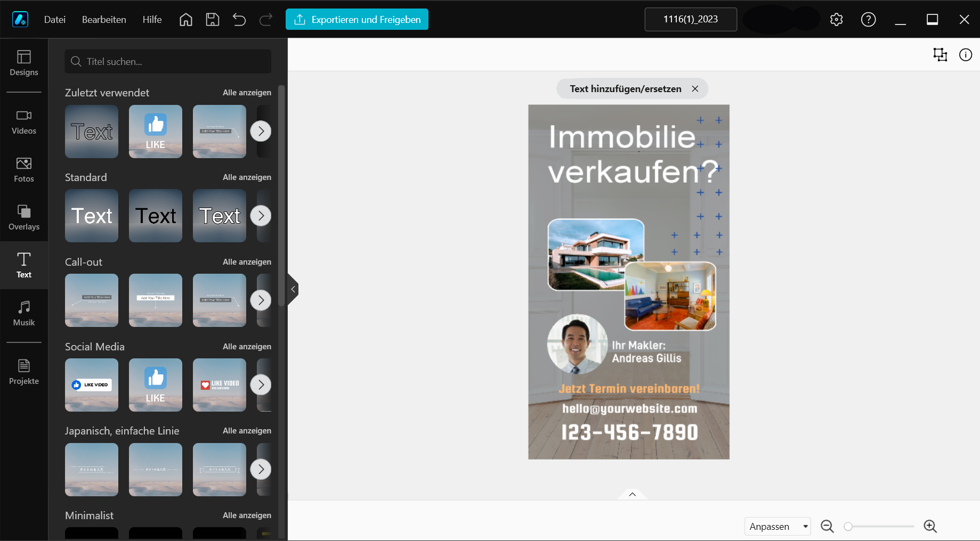This screenshot has width=980, height=541.
Task: Advance the Japanisch row arrow
Action: pos(261,469)
